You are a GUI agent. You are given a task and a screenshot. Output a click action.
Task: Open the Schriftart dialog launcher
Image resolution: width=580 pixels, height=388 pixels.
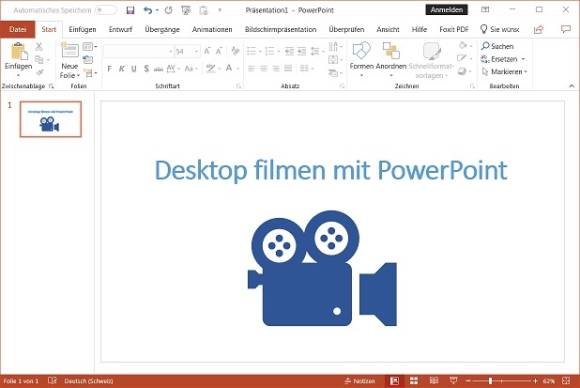coord(239,86)
